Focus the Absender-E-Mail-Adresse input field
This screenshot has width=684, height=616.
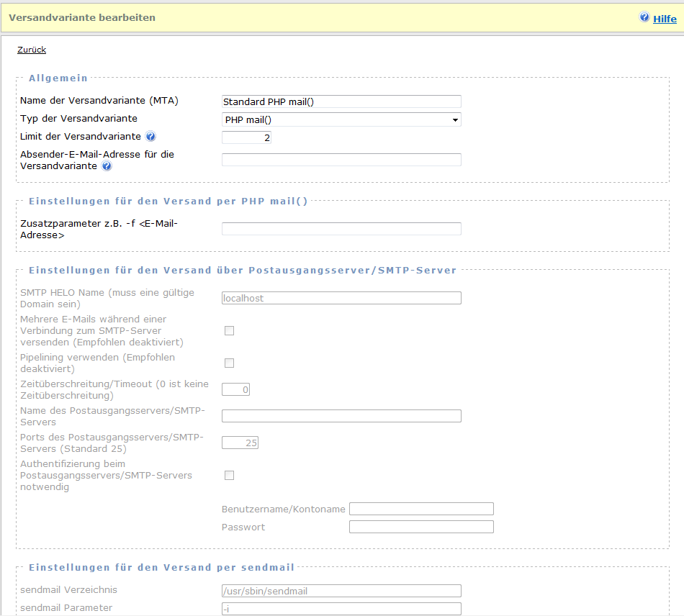tap(341, 160)
